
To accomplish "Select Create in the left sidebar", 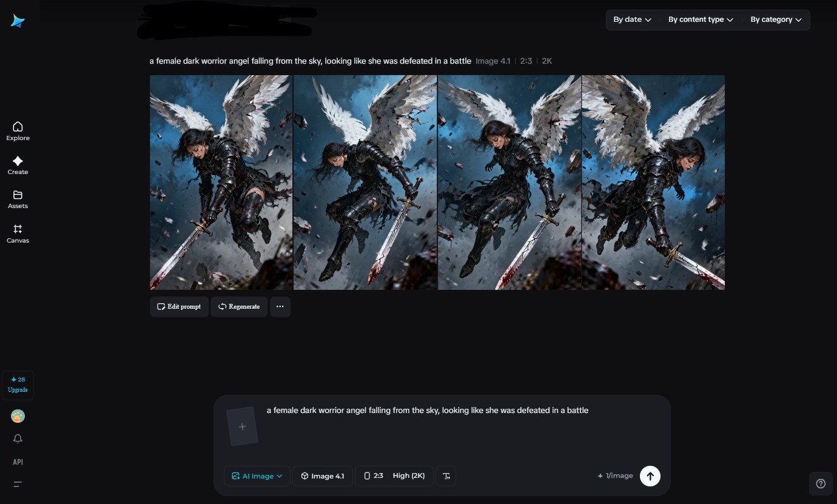I will pyautogui.click(x=18, y=165).
